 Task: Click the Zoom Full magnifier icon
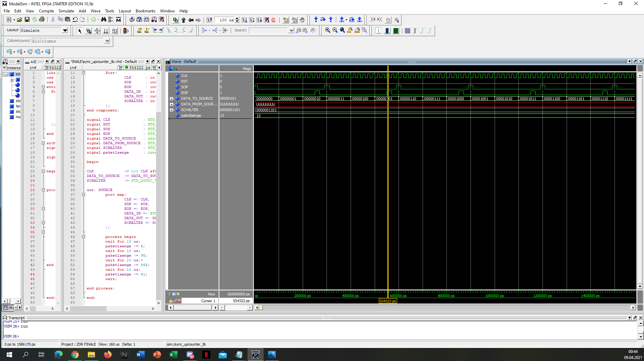pos(342,30)
